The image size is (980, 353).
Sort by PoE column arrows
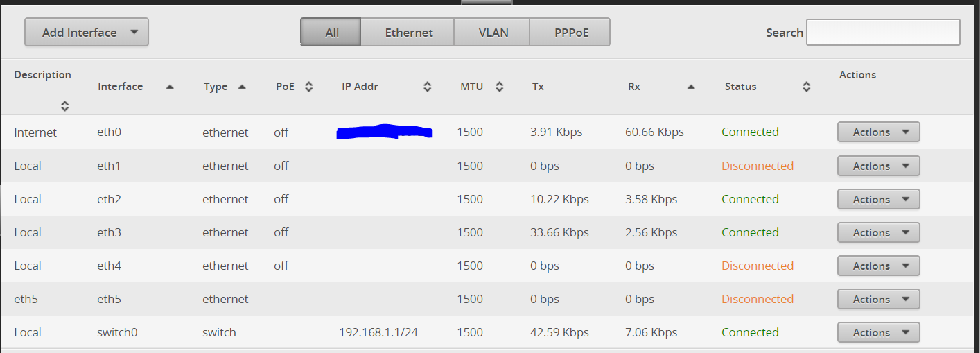(309, 87)
